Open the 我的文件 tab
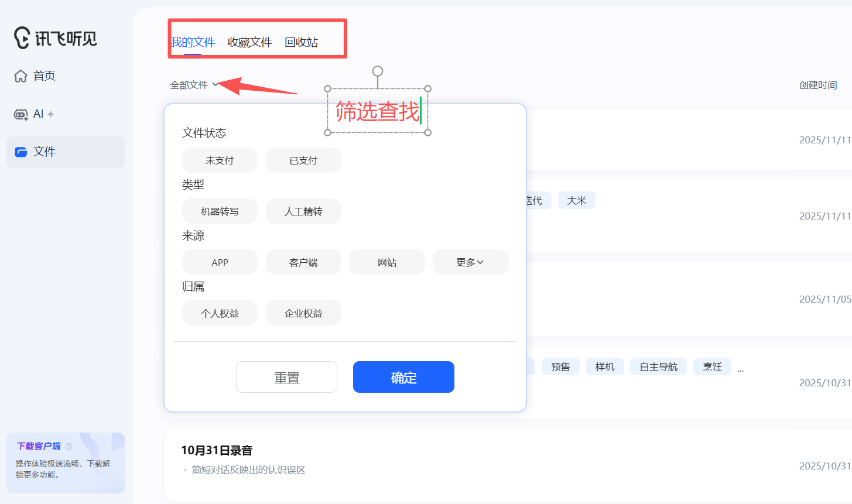 pos(193,42)
